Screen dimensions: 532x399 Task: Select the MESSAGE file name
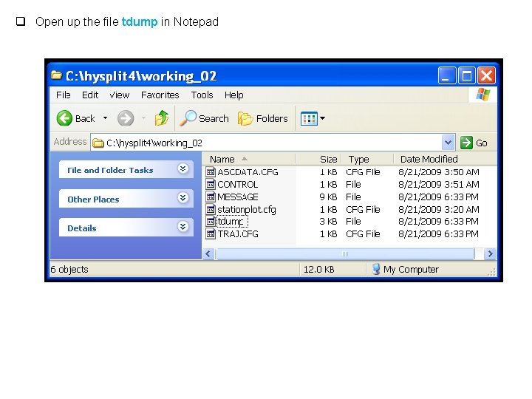point(237,197)
